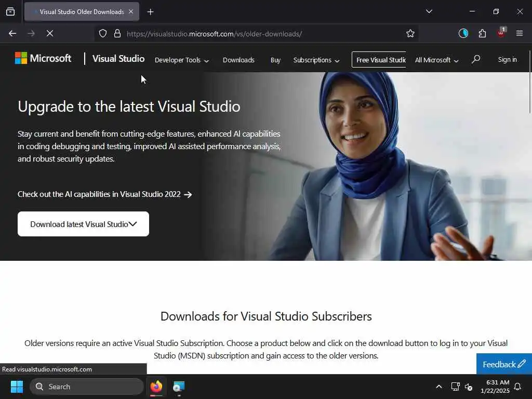Open the red uBlock extension icon
532x399 pixels.
point(501,33)
